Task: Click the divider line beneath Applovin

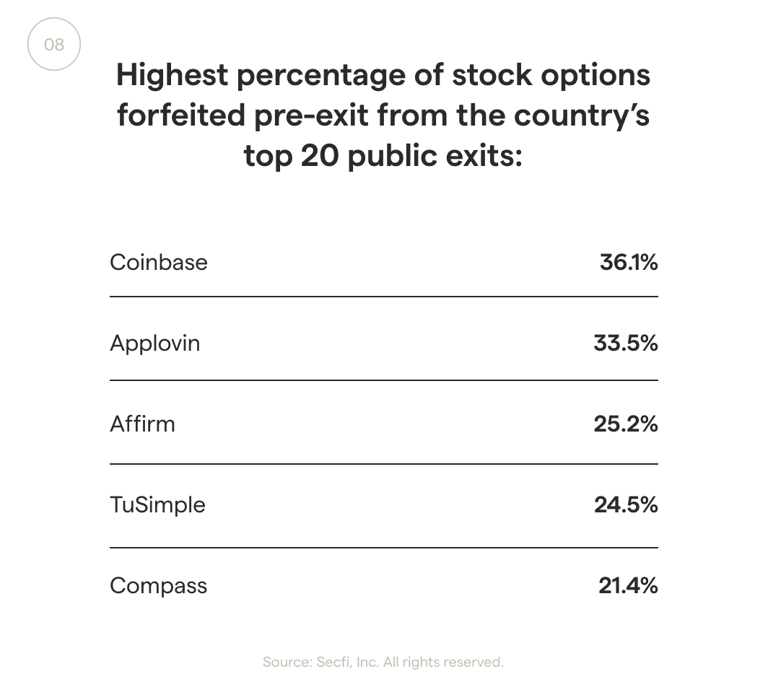Action: (x=383, y=380)
